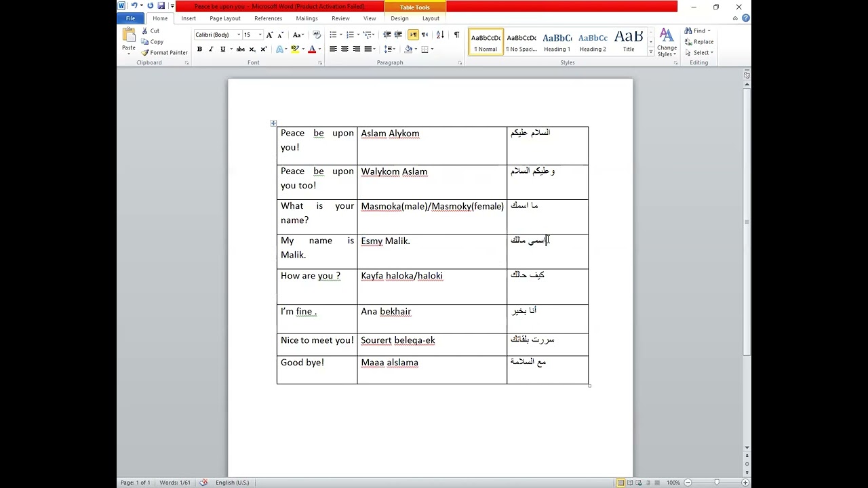Open Table Tools Layout tab
This screenshot has height=488, width=868.
click(x=431, y=18)
